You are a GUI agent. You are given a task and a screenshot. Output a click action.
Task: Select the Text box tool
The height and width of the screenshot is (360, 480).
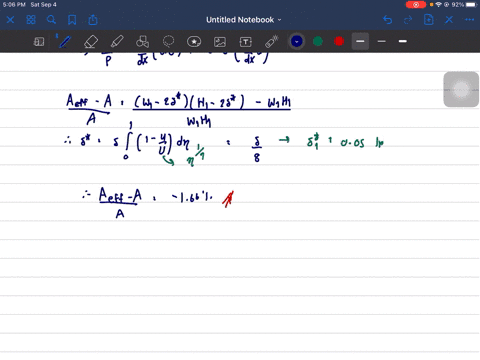point(246,42)
